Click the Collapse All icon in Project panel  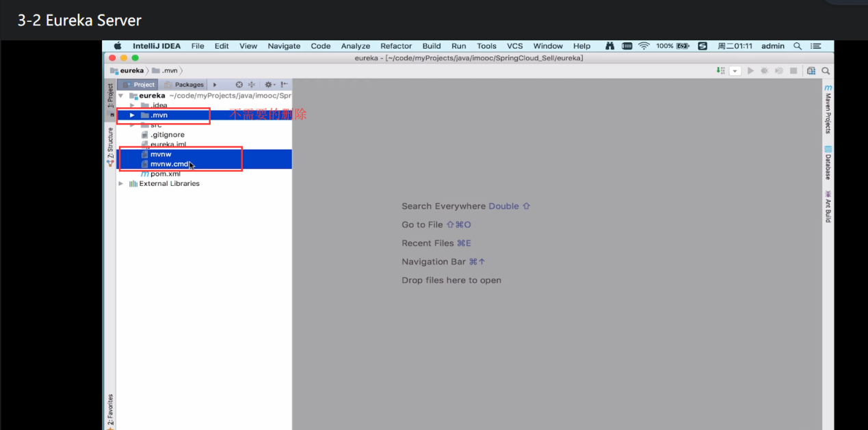click(251, 85)
